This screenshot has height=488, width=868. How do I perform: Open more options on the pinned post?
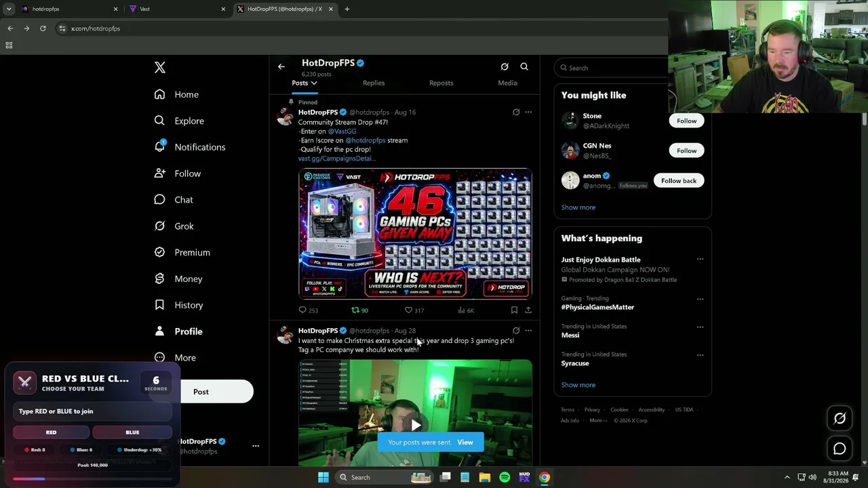528,112
